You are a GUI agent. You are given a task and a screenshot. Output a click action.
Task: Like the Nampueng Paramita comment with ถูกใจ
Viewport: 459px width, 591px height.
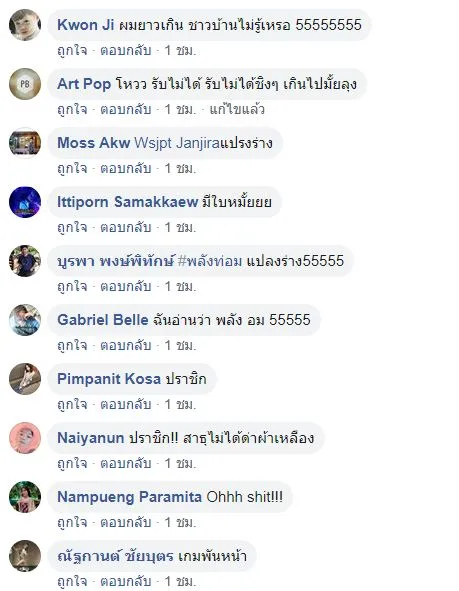point(72,522)
